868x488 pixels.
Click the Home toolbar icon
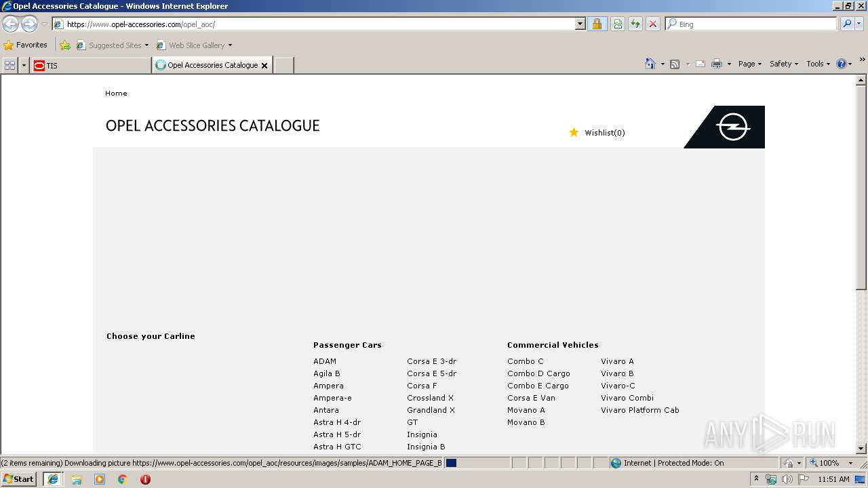[x=650, y=64]
